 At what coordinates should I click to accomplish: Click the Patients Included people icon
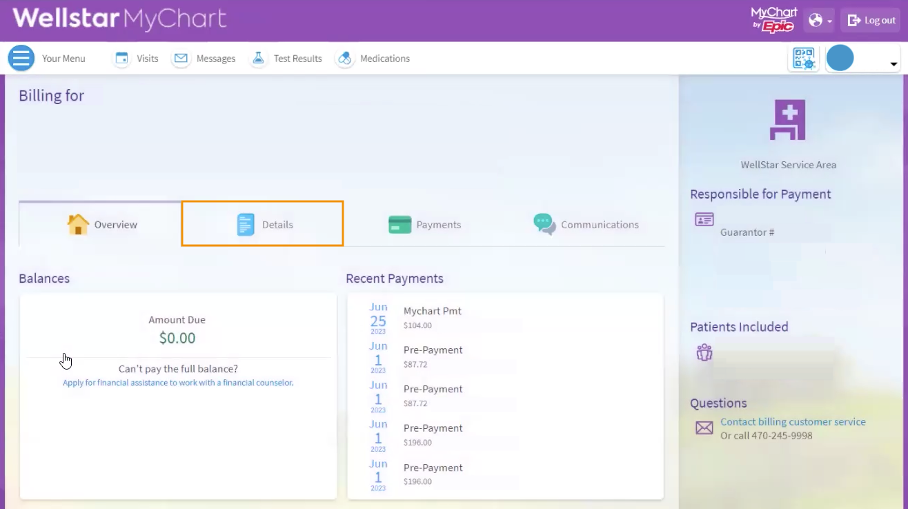(704, 352)
